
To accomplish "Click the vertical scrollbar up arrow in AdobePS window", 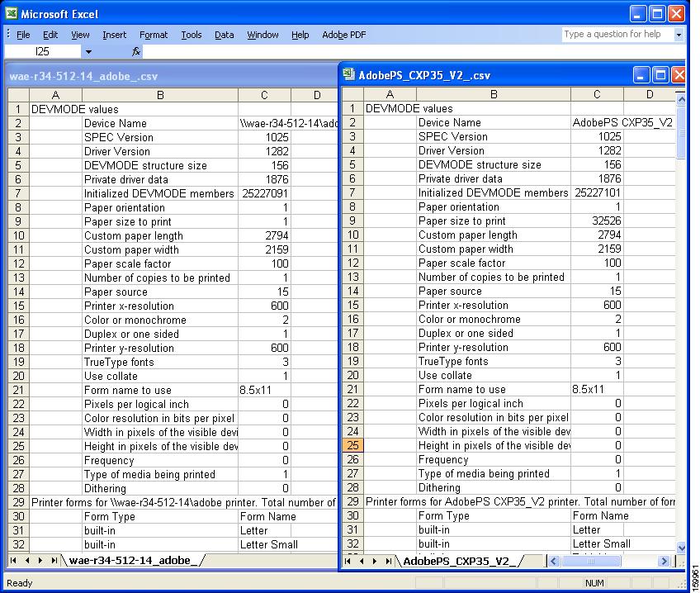I will click(x=681, y=101).
